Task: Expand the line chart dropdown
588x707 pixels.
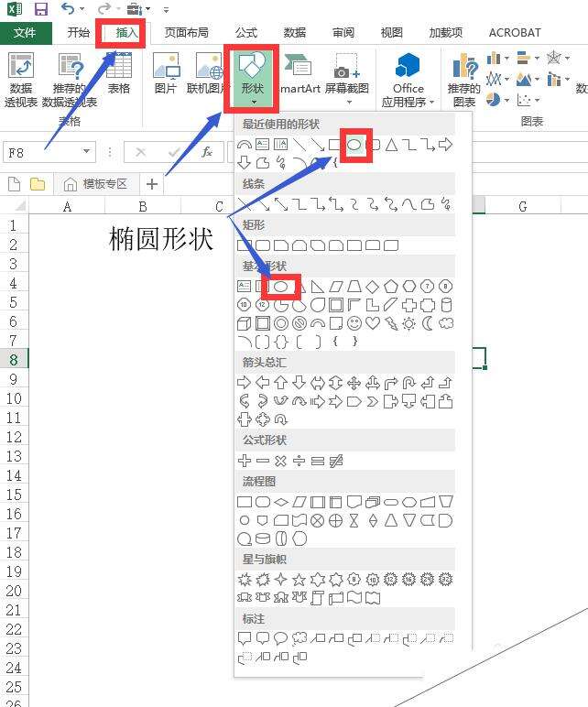Action: 507,80
